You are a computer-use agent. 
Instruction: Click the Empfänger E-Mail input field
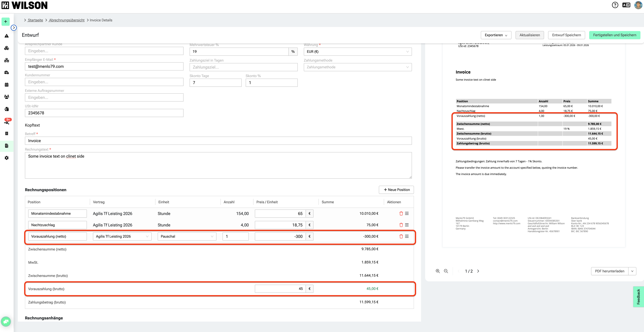[104, 67]
